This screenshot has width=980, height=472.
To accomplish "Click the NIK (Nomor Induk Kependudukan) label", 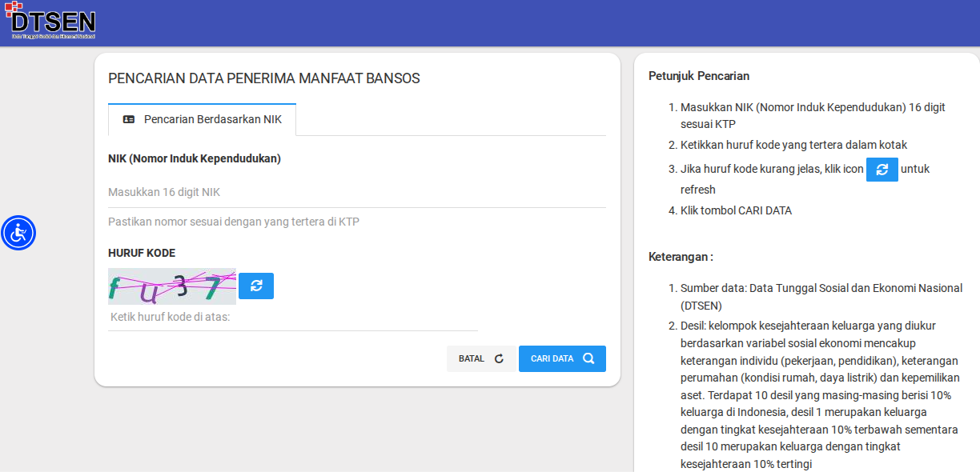I will [x=195, y=158].
